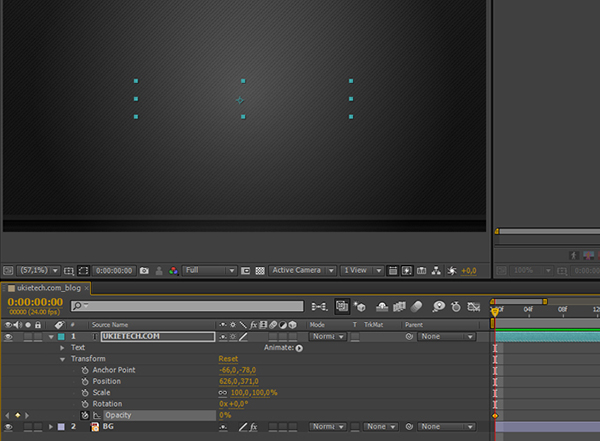
Task: Enable the Frame Blending switch icon
Action: pyautogui.click(x=399, y=307)
